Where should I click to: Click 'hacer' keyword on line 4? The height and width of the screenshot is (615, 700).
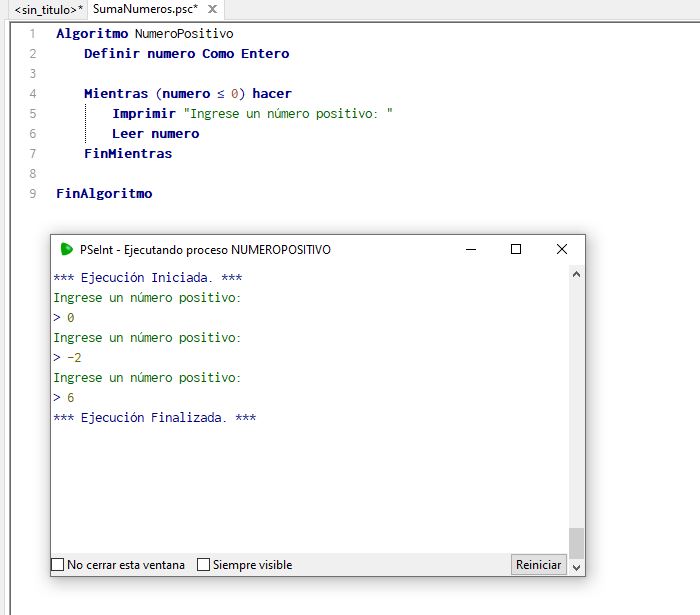272,94
